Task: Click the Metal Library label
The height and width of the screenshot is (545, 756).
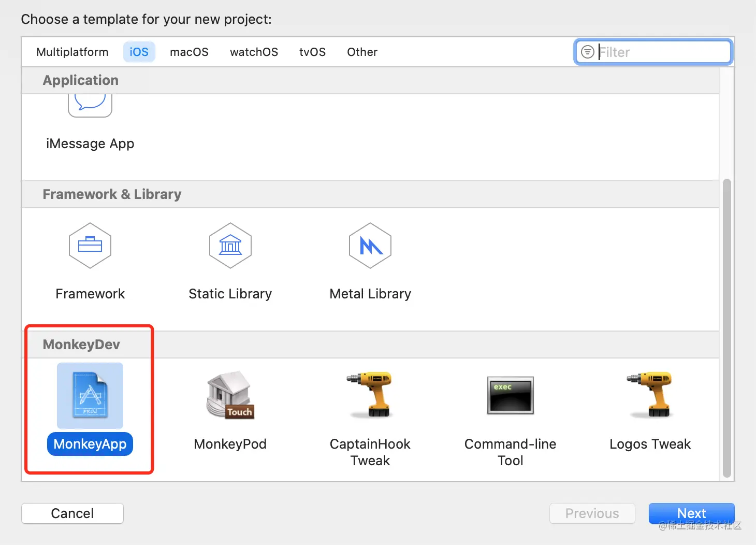Action: [x=370, y=294]
